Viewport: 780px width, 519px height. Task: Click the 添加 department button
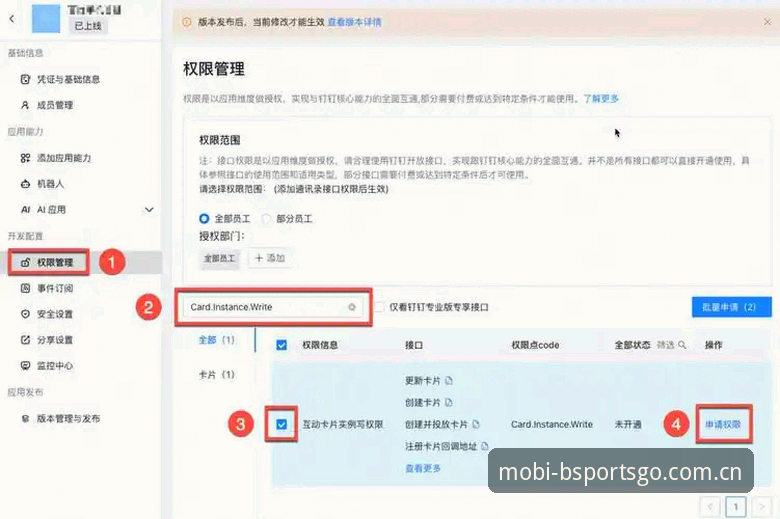tap(270, 258)
